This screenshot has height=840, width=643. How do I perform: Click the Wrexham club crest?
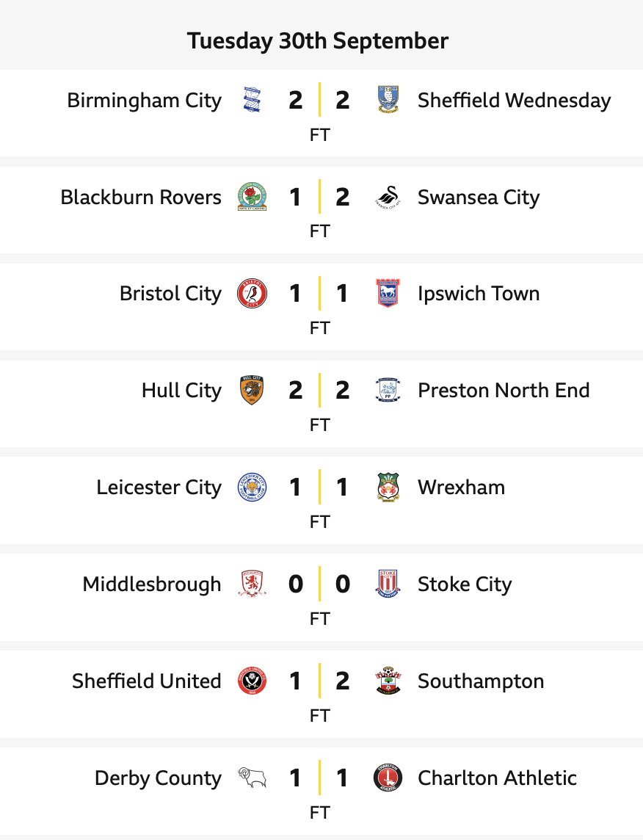tap(387, 488)
